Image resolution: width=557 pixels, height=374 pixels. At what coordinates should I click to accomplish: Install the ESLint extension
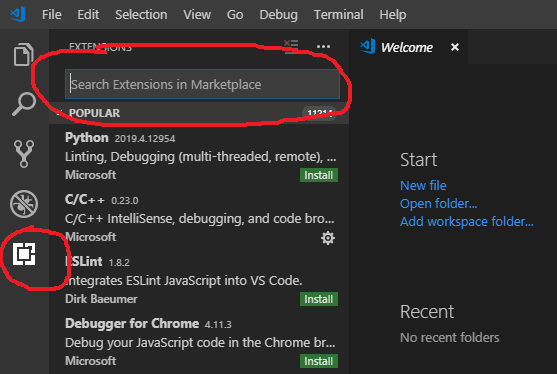319,299
